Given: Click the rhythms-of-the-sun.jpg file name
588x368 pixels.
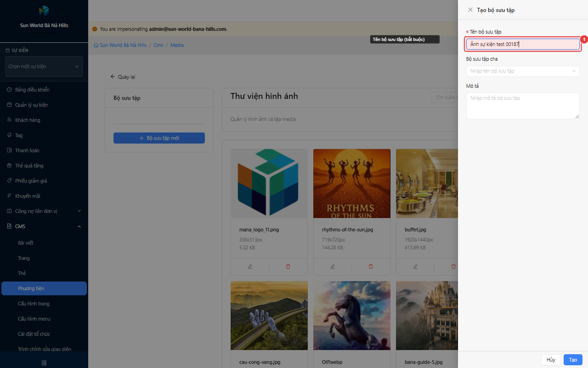Looking at the screenshot, I should point(347,230).
